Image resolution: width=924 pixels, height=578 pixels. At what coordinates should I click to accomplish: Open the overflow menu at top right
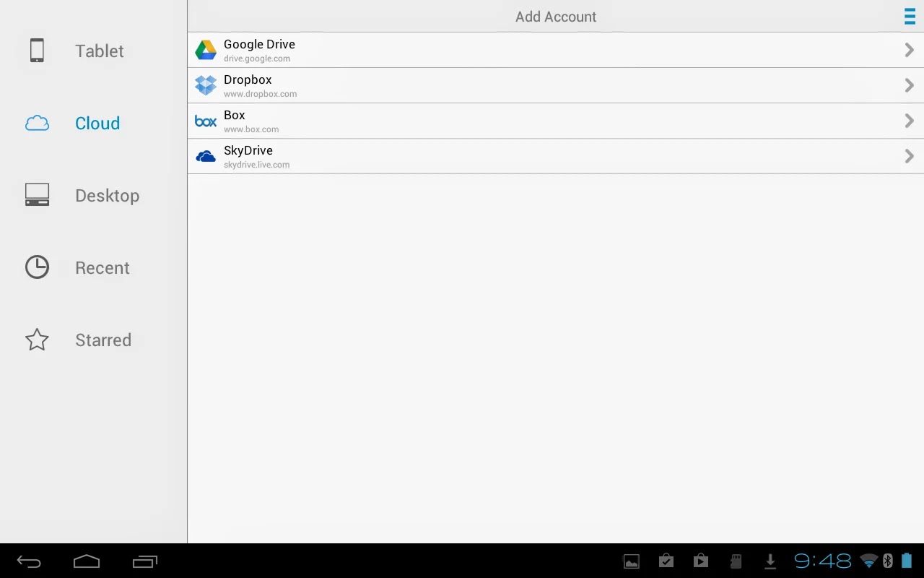pos(909,16)
